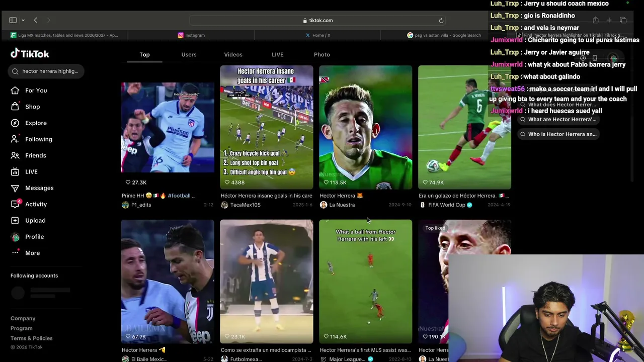This screenshot has width=644, height=362.
Task: Open the "What a ball" MLS video
Action: click(x=366, y=282)
